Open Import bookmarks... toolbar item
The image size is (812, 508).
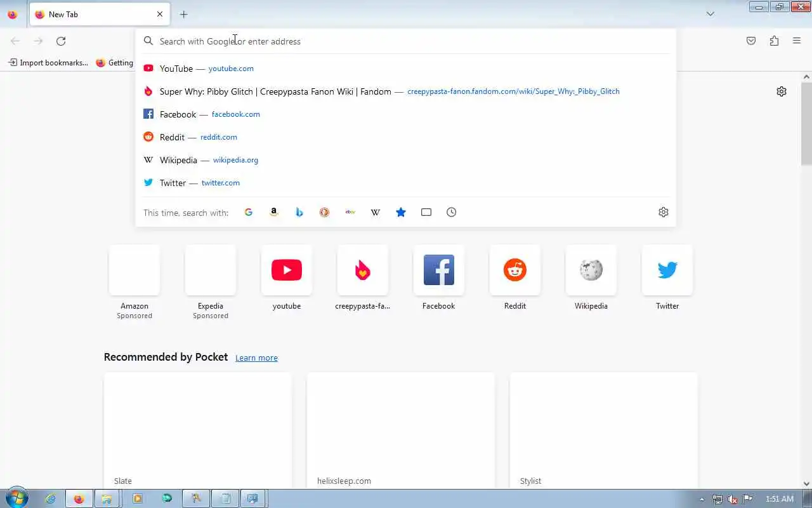(x=48, y=62)
